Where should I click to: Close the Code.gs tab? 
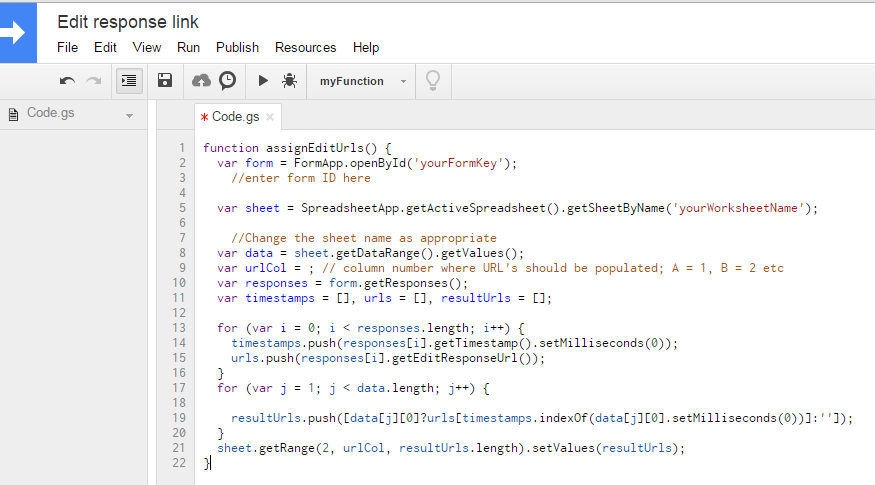270,117
